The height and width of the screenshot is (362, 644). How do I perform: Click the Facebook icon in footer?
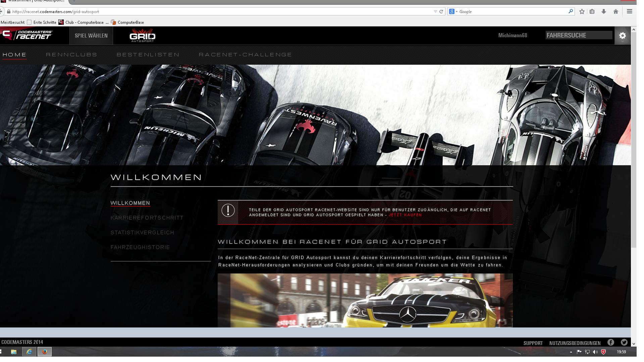610,342
